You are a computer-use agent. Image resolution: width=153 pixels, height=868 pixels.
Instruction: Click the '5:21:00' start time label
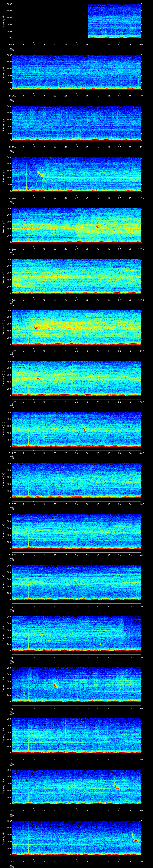point(12,657)
